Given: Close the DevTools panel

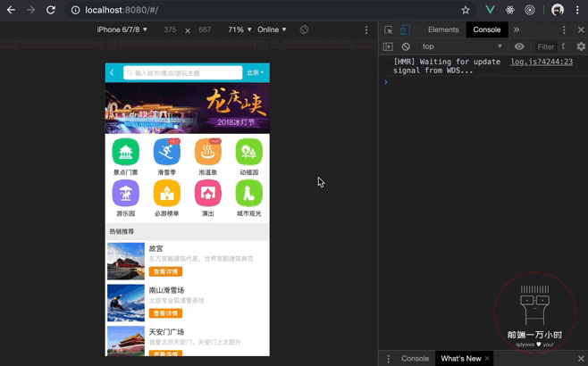Looking at the screenshot, I should pyautogui.click(x=581, y=30).
